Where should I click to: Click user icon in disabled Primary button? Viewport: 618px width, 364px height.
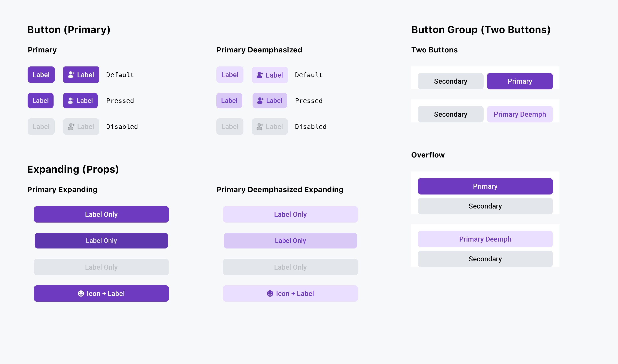[71, 127]
